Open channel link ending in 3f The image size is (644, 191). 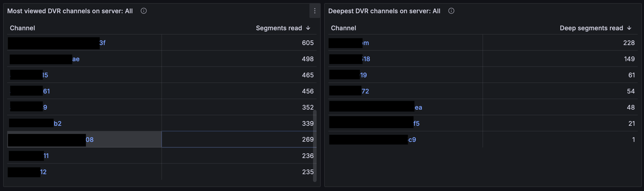point(102,43)
